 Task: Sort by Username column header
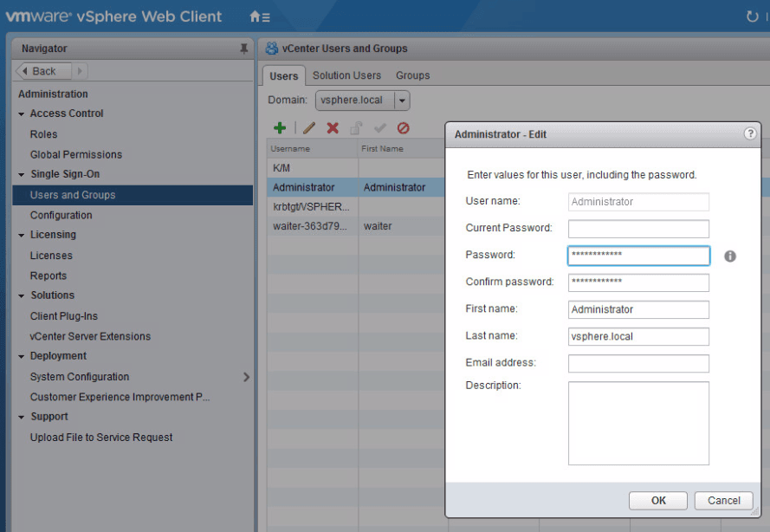(313, 148)
